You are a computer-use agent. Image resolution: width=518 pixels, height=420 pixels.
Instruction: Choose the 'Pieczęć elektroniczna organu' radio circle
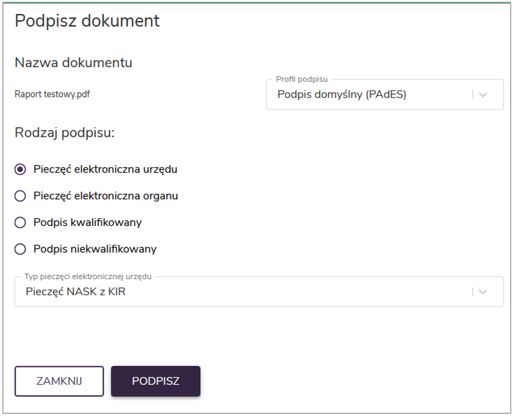coord(21,196)
